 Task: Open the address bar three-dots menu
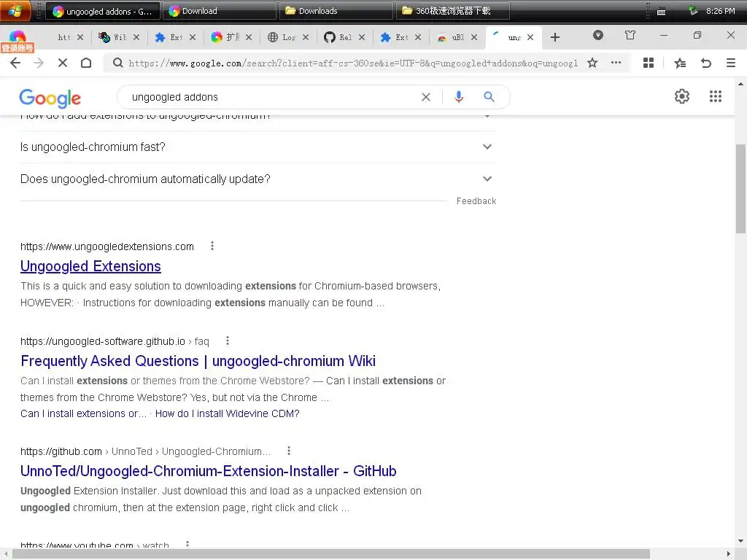pos(616,63)
